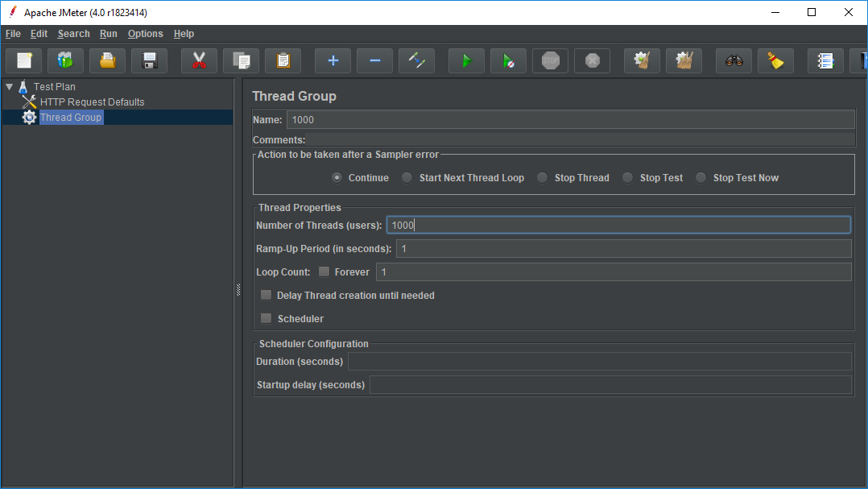Click the New test plan icon
Image resolution: width=868 pixels, height=489 pixels.
pyautogui.click(x=24, y=60)
